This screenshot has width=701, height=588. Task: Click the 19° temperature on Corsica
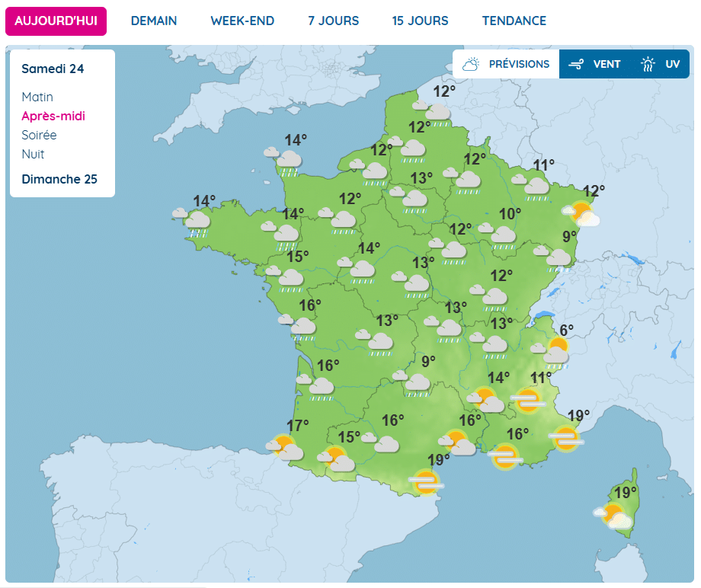pos(626,492)
